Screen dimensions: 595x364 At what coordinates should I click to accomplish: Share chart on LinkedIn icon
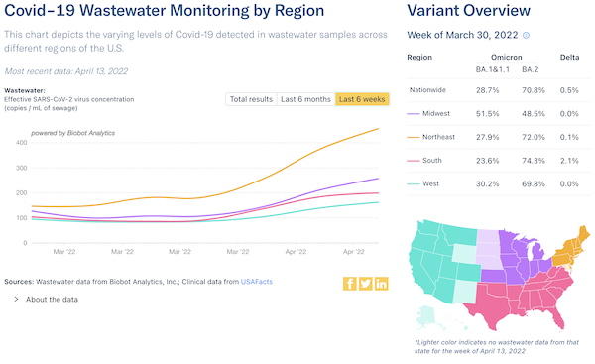click(381, 284)
